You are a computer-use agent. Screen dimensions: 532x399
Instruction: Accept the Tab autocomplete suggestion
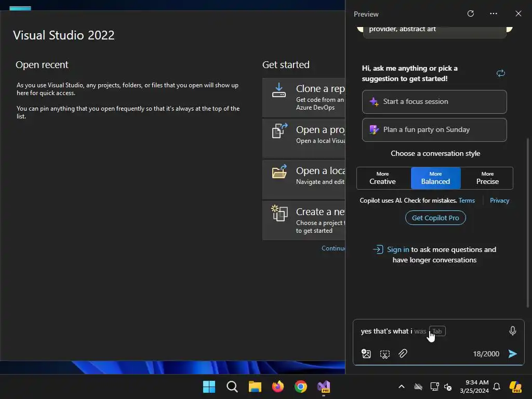coord(437,331)
